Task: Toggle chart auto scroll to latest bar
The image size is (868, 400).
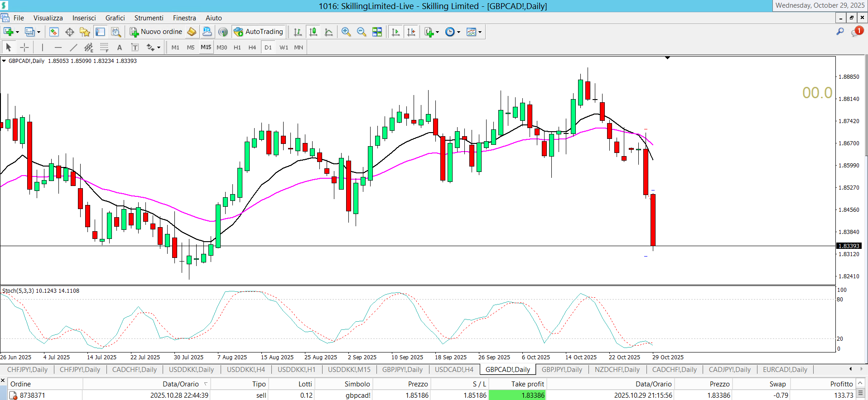Action: [x=395, y=32]
